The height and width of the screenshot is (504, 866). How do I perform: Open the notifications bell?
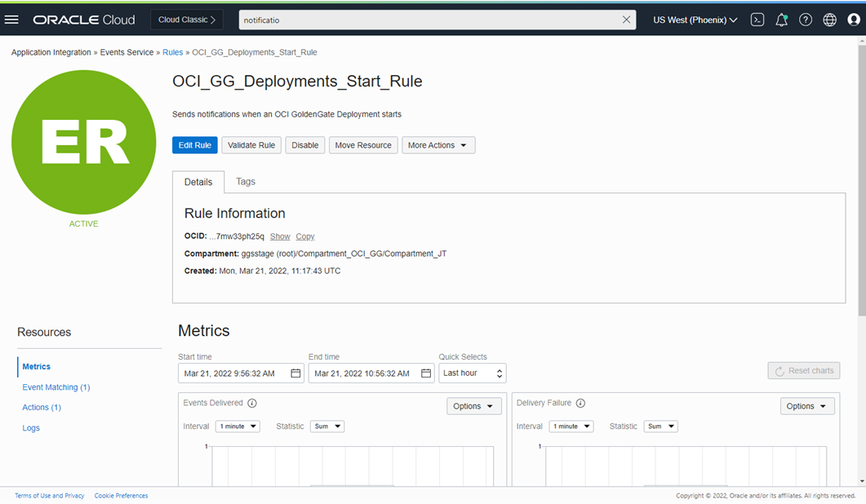(781, 20)
